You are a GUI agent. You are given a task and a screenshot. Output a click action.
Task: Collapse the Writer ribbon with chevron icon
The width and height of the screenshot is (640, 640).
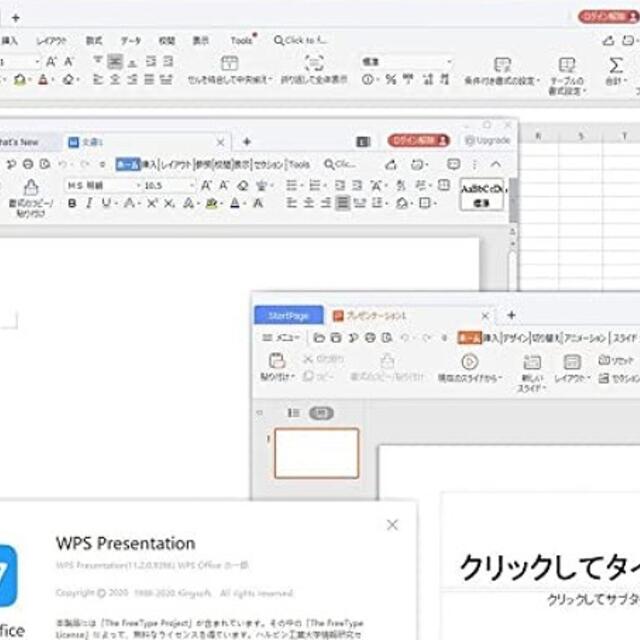[496, 164]
